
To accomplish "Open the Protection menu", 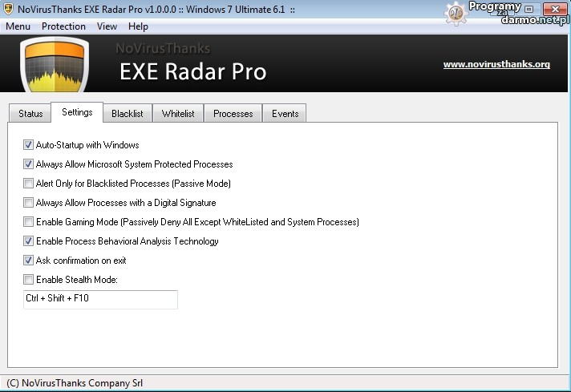I will tap(63, 26).
